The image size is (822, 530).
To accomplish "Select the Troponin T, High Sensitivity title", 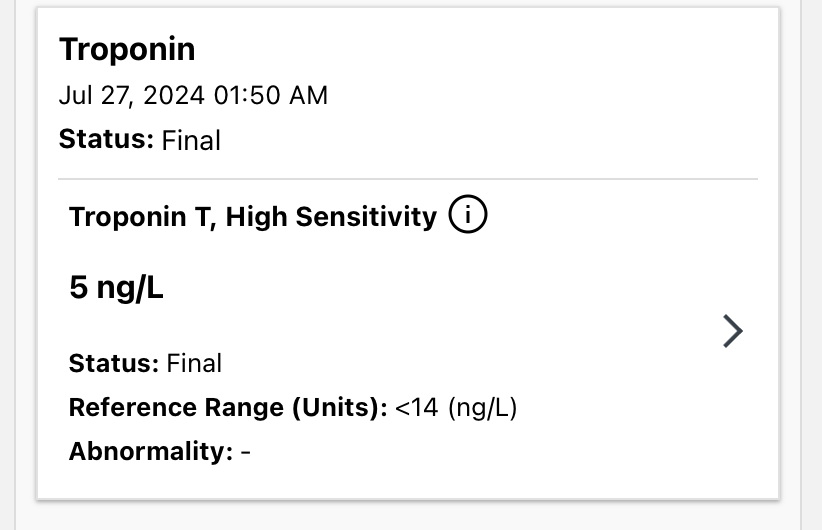I will pyautogui.click(x=252, y=217).
